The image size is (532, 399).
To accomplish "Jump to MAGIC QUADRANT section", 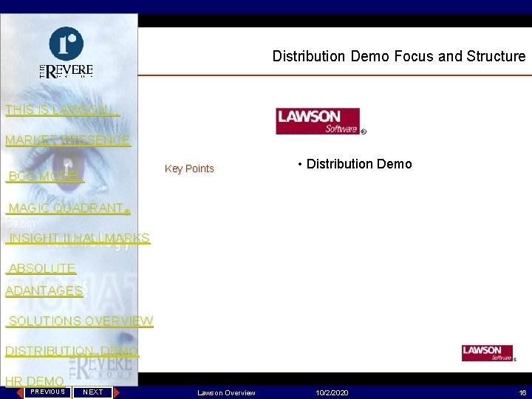I will pyautogui.click(x=68, y=208).
